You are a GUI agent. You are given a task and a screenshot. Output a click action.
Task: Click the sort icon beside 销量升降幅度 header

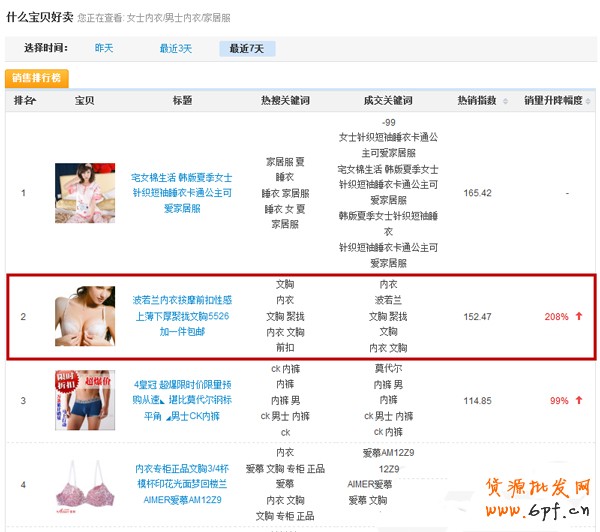tap(588, 101)
